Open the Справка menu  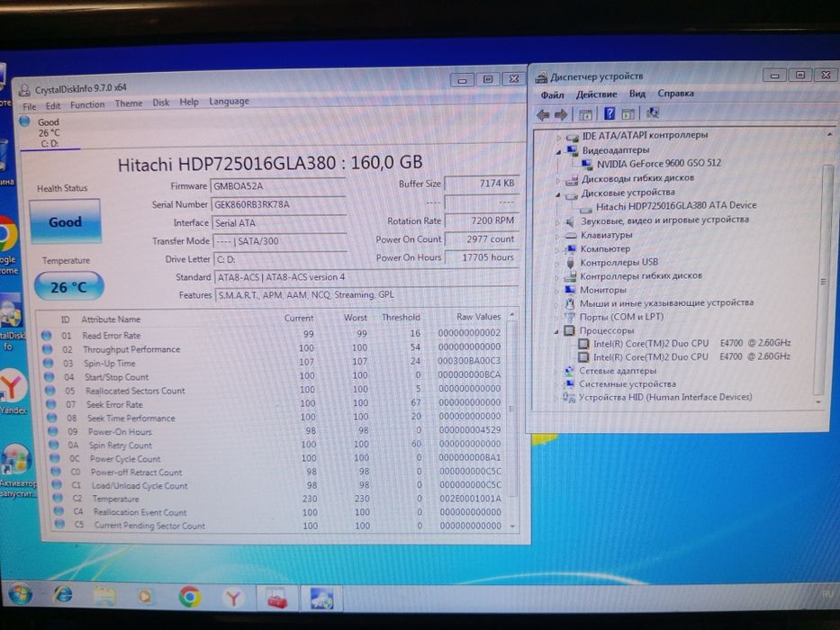[675, 94]
